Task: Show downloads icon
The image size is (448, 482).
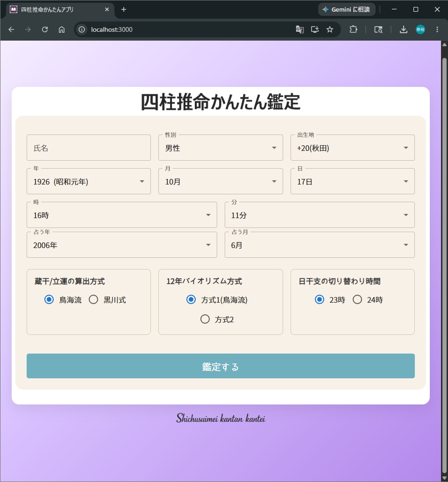Action: pos(404,29)
